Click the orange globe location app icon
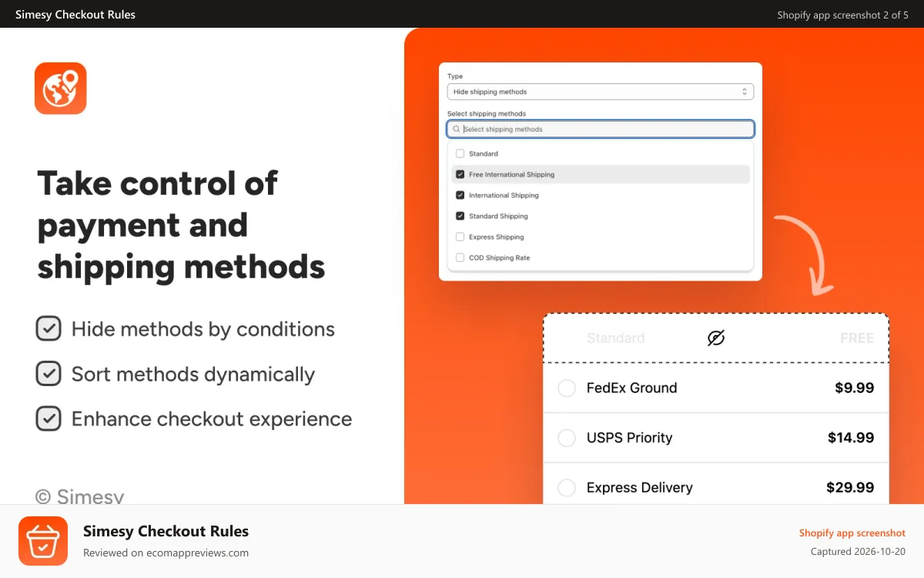The image size is (924, 578). [x=61, y=88]
